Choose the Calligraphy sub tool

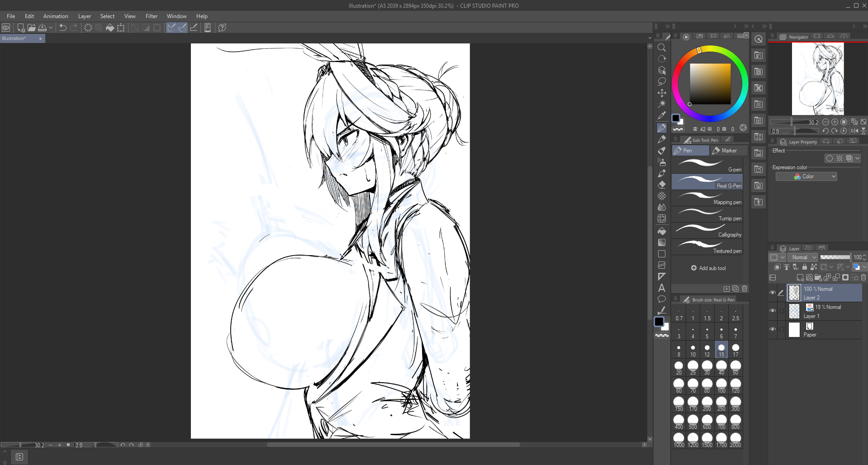(x=707, y=230)
